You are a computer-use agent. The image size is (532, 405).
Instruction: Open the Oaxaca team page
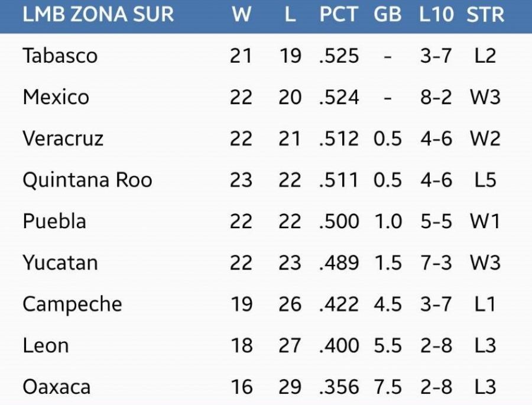coord(57,387)
